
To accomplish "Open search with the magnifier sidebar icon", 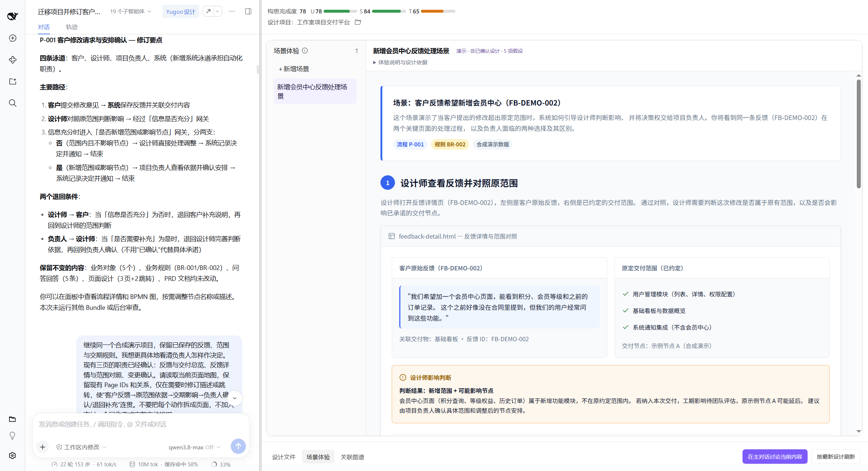I will click(13, 103).
